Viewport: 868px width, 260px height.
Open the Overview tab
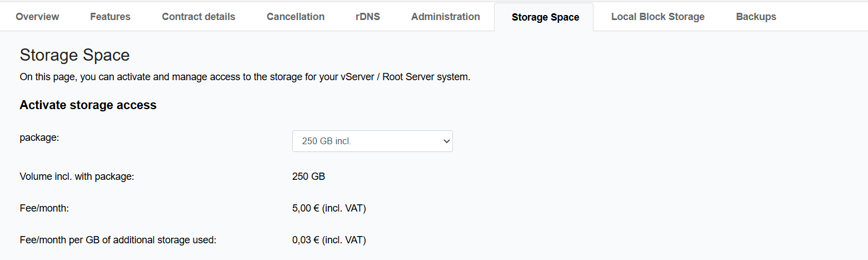click(37, 17)
